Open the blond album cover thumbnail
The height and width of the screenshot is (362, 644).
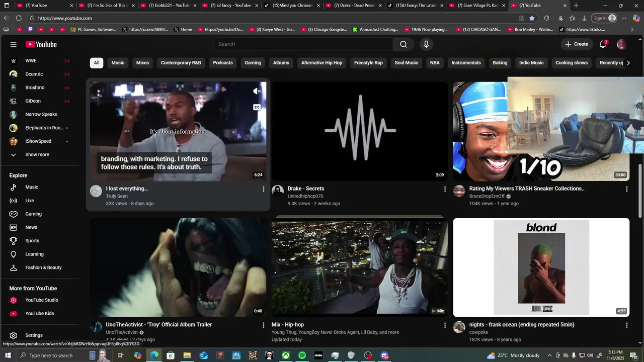(541, 267)
